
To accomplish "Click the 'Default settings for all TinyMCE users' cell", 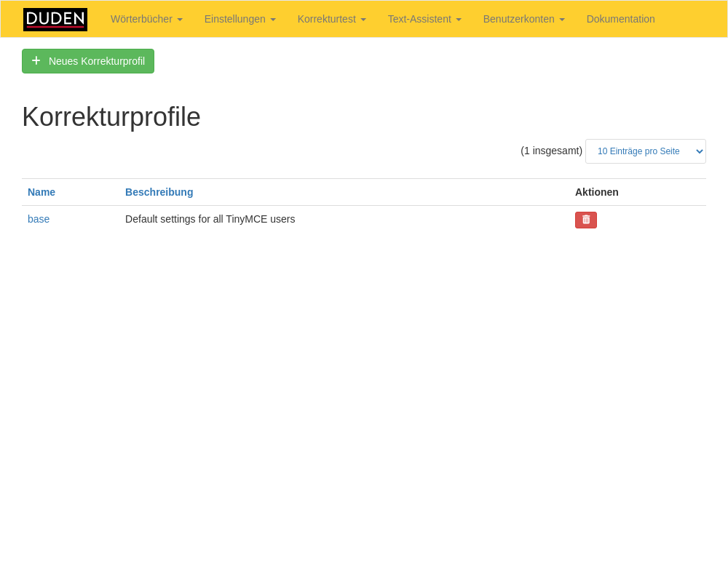I will 210,219.
